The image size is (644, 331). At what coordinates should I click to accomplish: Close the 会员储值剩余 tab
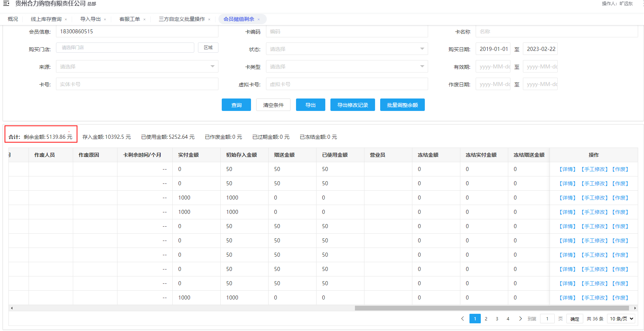[259, 19]
